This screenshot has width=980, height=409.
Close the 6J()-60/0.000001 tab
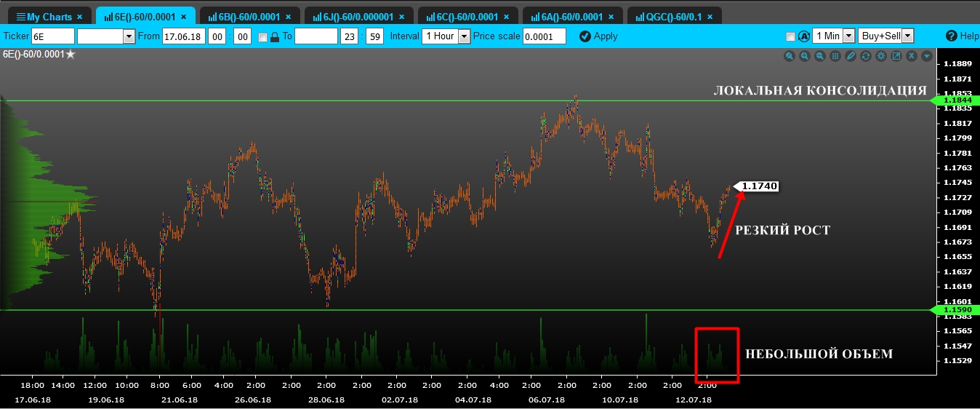coord(401,16)
